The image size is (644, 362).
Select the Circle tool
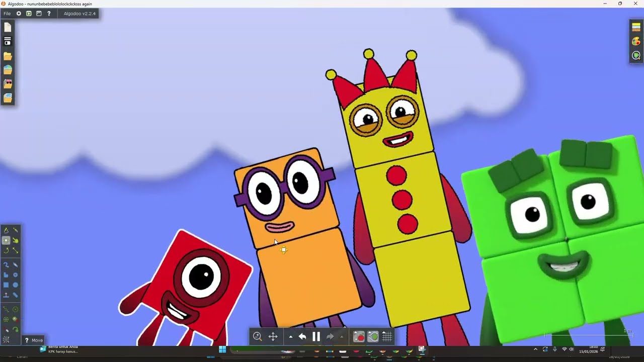(16, 285)
